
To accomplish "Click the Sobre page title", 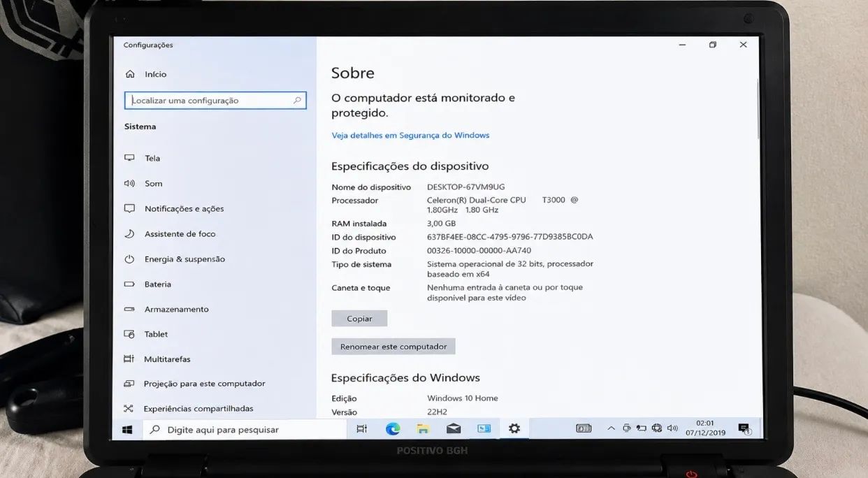I will [x=353, y=73].
